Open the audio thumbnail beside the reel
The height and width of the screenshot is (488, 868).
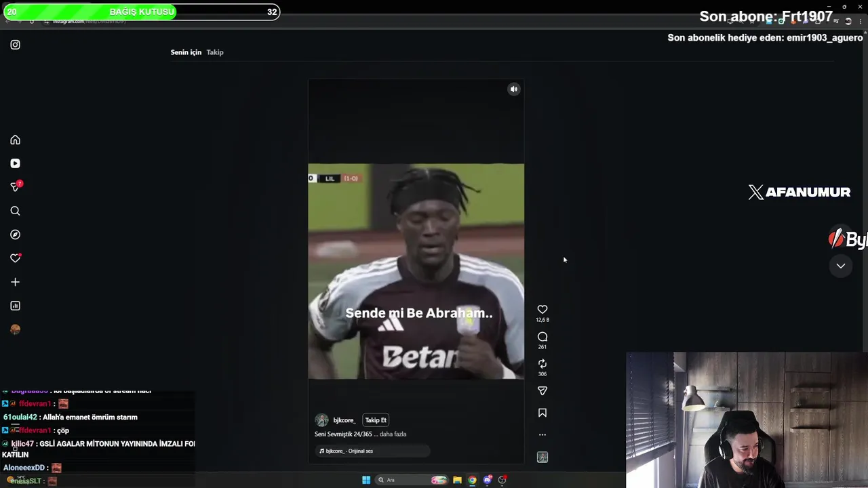(x=542, y=457)
